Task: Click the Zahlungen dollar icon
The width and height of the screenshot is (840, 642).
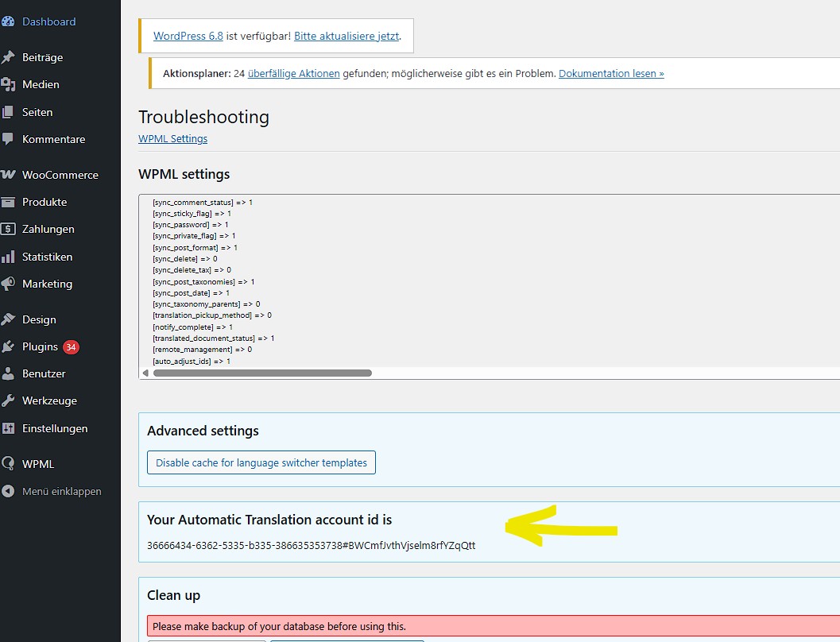Action: [8, 229]
